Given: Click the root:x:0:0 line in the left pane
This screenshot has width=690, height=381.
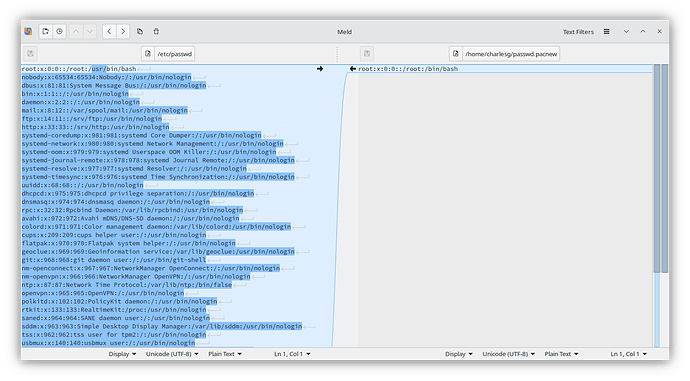Looking at the screenshot, I should point(79,69).
